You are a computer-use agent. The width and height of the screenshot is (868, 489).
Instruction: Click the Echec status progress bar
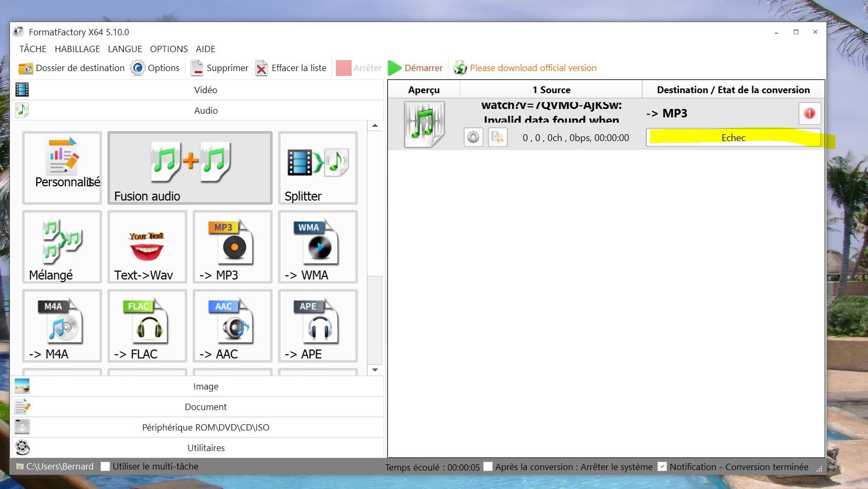tap(733, 138)
